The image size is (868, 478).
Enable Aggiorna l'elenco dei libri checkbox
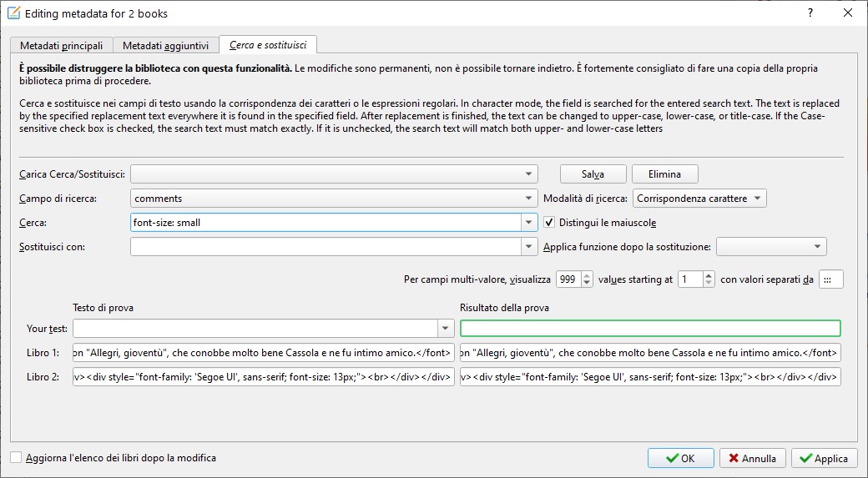point(17,458)
